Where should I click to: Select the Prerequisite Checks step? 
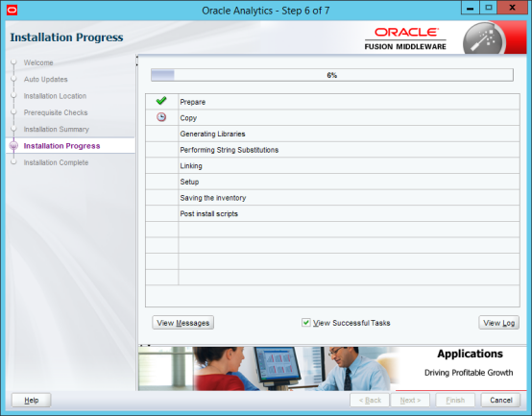tap(56, 112)
